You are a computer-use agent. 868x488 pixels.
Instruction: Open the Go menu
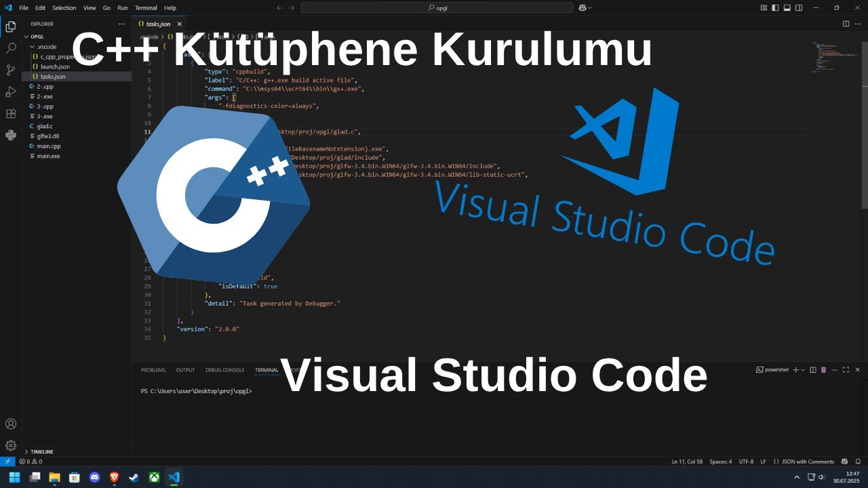tap(106, 7)
